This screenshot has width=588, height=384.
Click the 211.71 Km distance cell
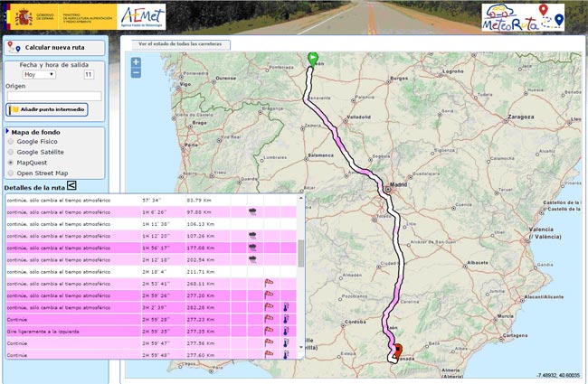click(x=208, y=272)
